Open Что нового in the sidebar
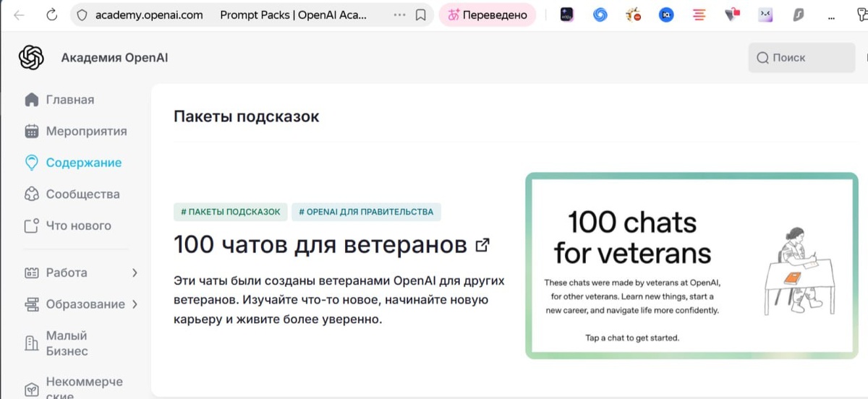This screenshot has height=399, width=868. pos(78,226)
